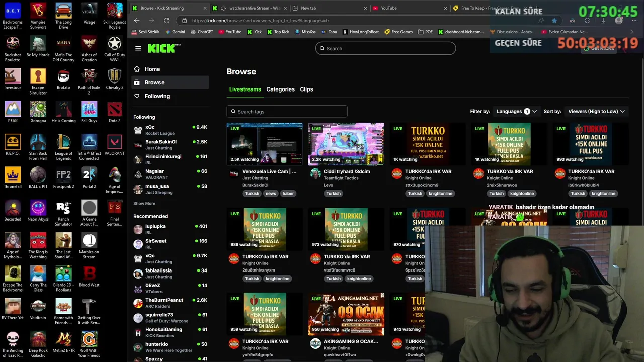Bookmark page with the star icon
This screenshot has width=644, height=362.
tap(554, 20)
